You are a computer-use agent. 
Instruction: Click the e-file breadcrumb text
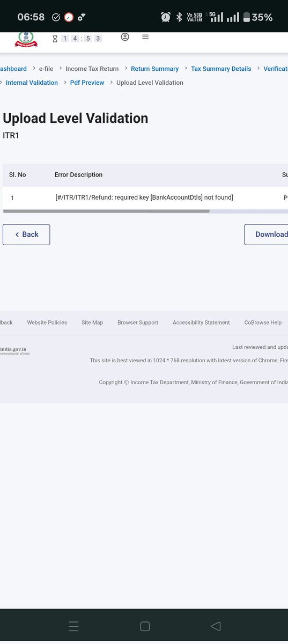tap(46, 69)
